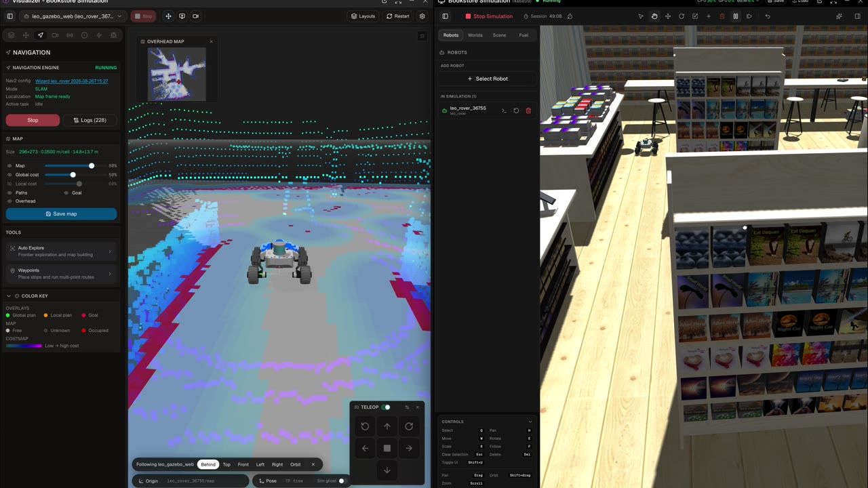Select the Navigation arrow panel tab
The height and width of the screenshot is (488, 868).
(x=40, y=35)
